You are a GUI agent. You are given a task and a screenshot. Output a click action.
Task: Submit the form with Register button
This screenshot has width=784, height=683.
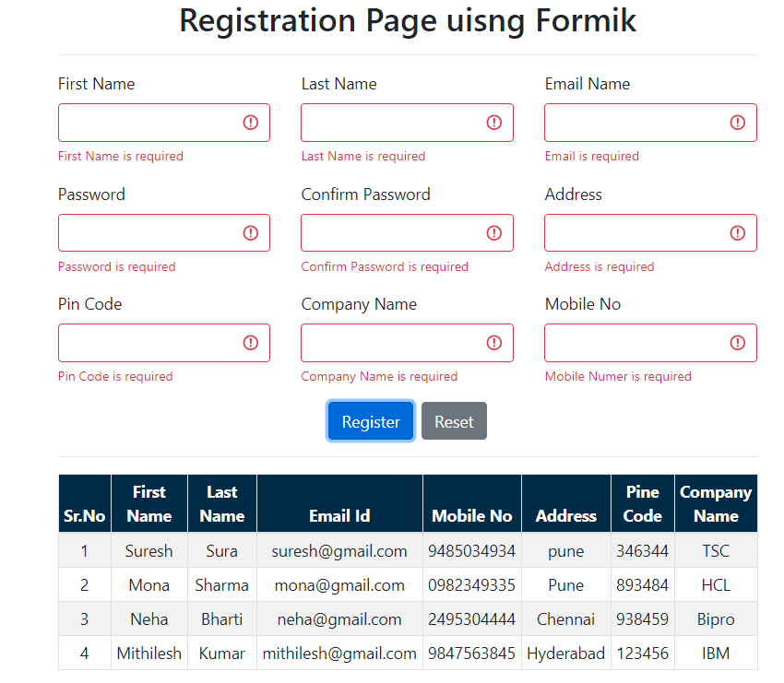click(x=371, y=421)
